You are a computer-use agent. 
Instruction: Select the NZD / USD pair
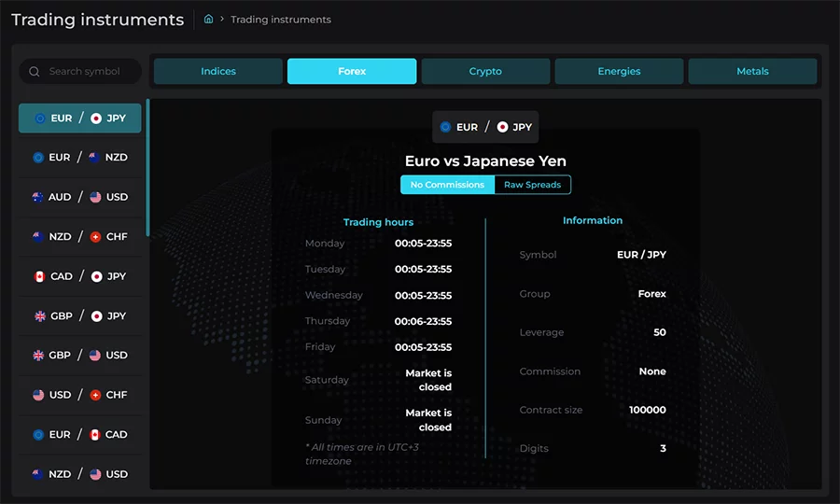coord(80,474)
